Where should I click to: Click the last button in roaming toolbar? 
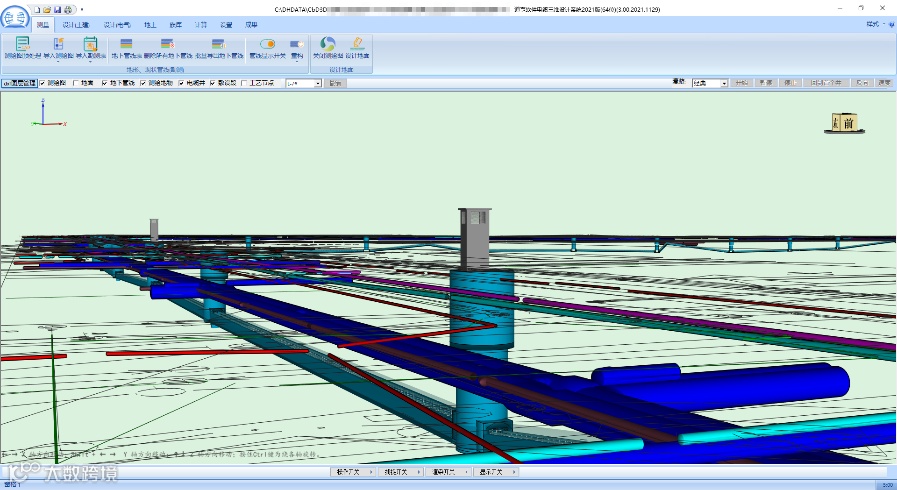pos(884,83)
